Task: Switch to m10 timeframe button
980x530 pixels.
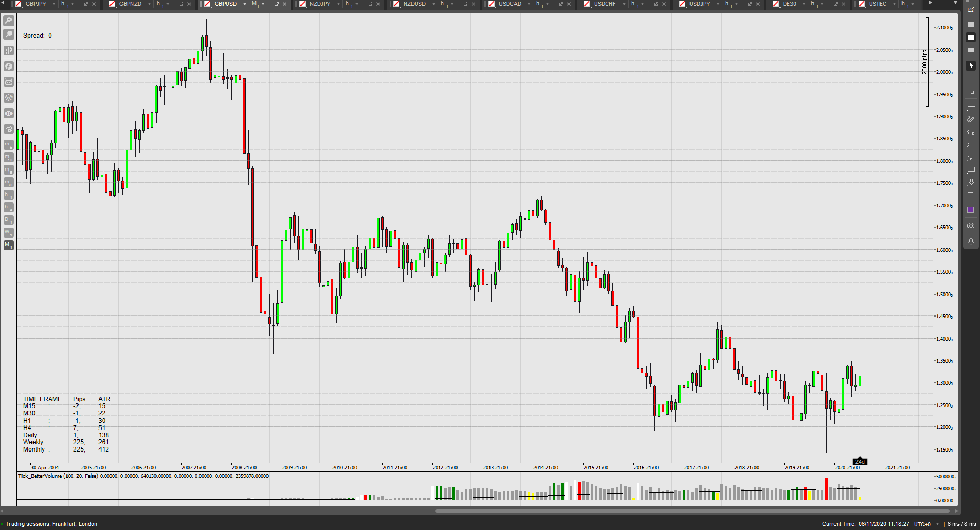Action: click(x=8, y=157)
